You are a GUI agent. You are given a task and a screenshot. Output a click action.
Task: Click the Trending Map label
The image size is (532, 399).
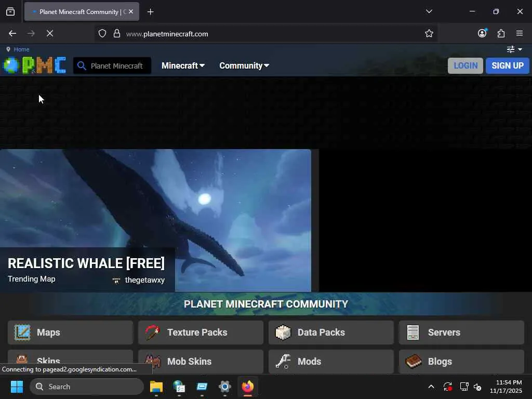[x=32, y=279]
